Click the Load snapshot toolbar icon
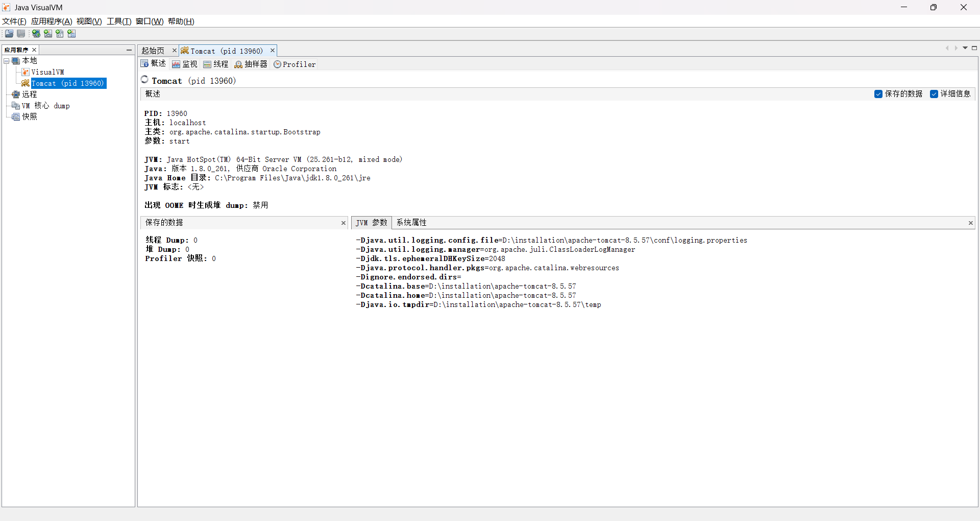The height and width of the screenshot is (521, 980). [x=9, y=34]
